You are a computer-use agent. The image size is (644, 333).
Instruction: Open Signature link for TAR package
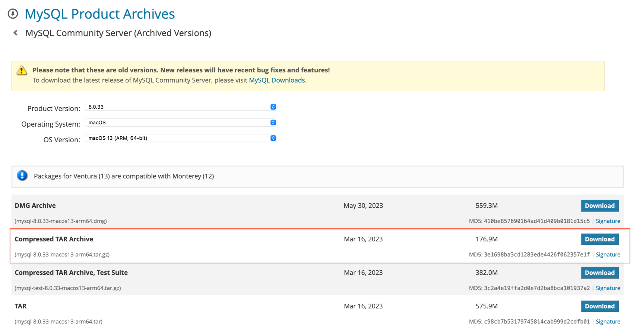pos(608,322)
